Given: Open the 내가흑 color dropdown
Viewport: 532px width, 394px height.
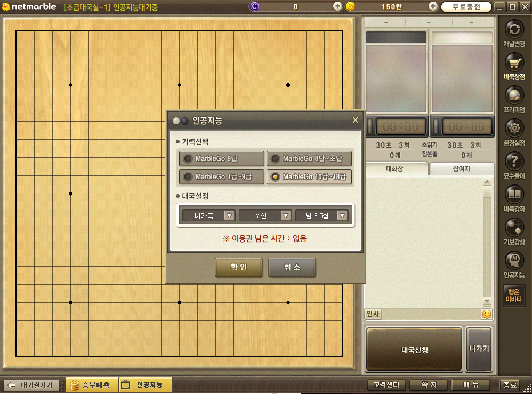Looking at the screenshot, I should click(x=208, y=215).
